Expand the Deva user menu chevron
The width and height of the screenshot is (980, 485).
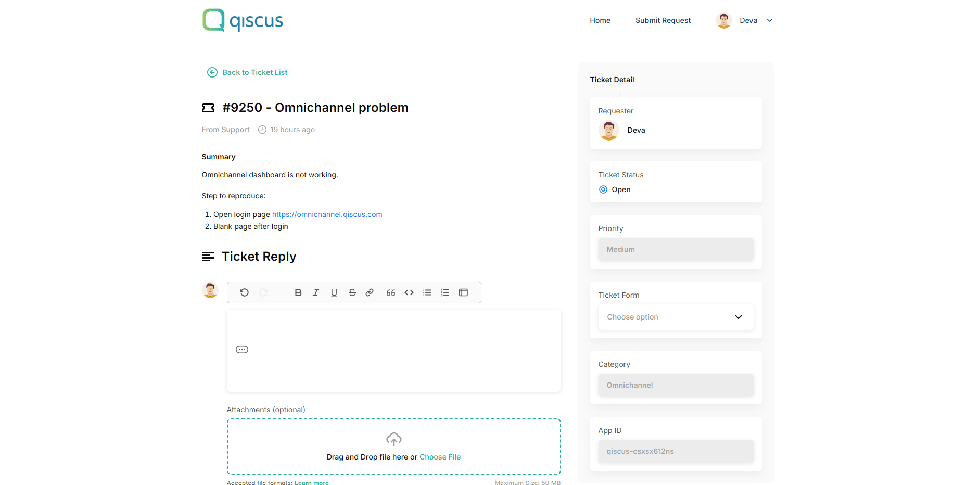coord(770,20)
